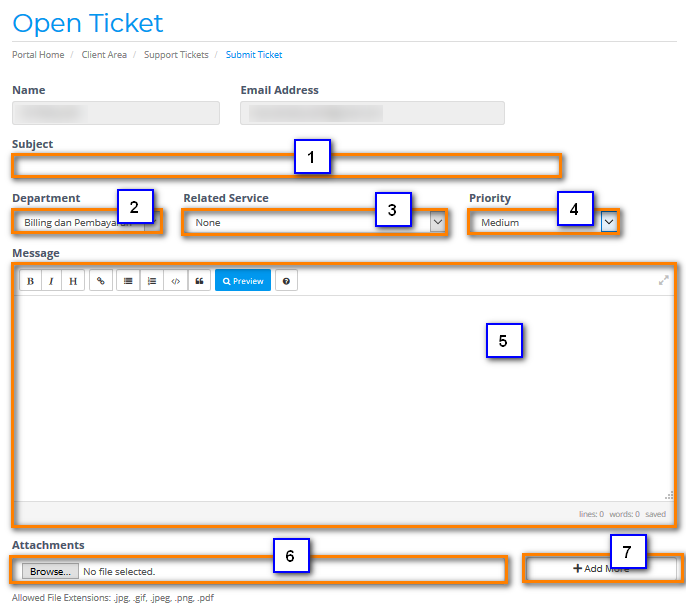Click into the Subject text field
The image size is (686, 613).
[x=150, y=165]
